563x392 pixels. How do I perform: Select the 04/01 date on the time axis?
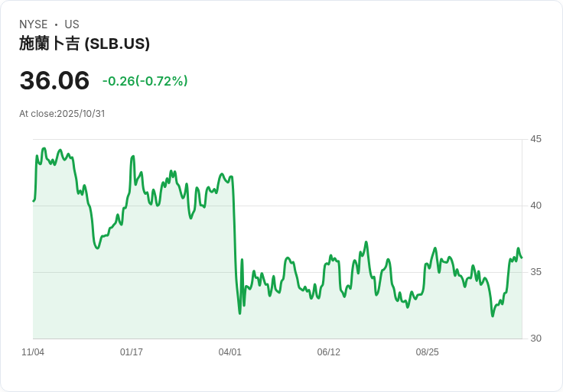tap(230, 352)
